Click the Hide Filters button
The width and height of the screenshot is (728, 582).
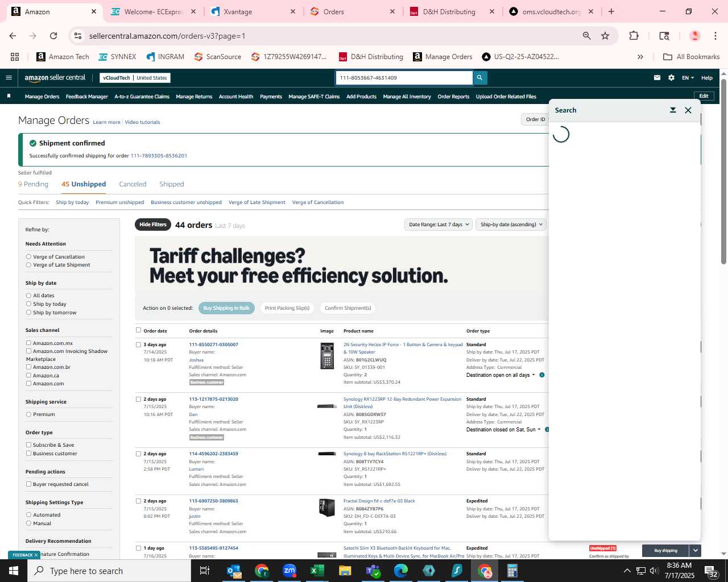click(153, 225)
